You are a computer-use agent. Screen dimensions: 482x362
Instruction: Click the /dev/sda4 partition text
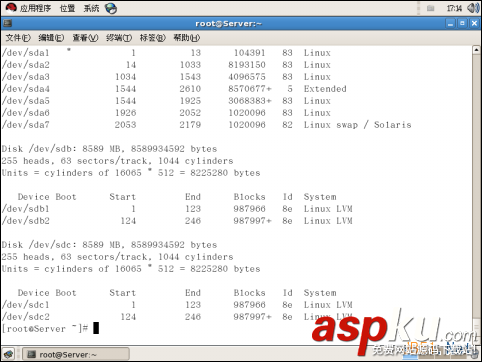[26, 89]
